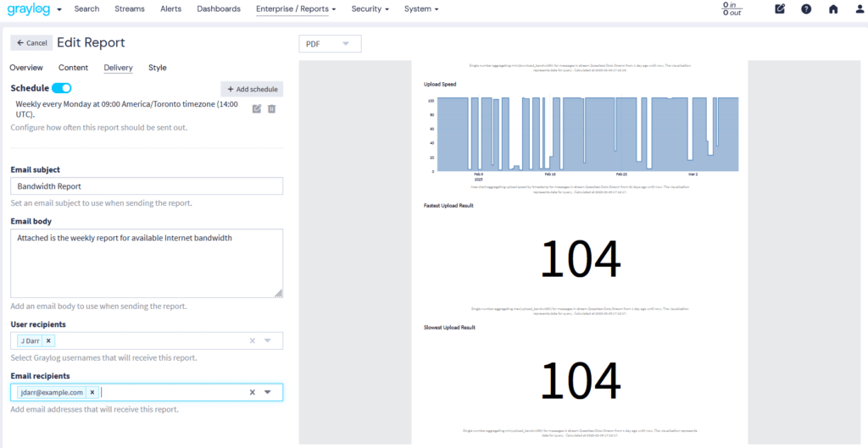
Task: Switch to the Style tab
Action: point(157,68)
